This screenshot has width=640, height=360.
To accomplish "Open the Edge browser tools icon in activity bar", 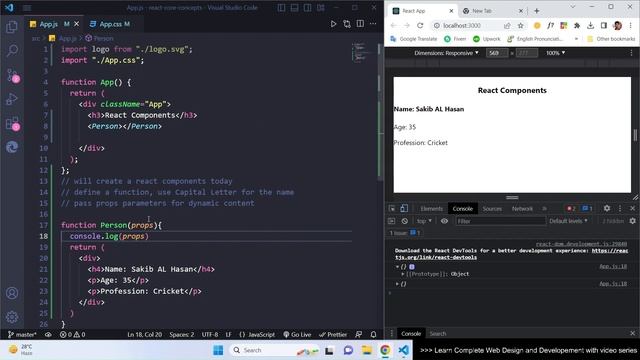I will pyautogui.click(x=12, y=147).
